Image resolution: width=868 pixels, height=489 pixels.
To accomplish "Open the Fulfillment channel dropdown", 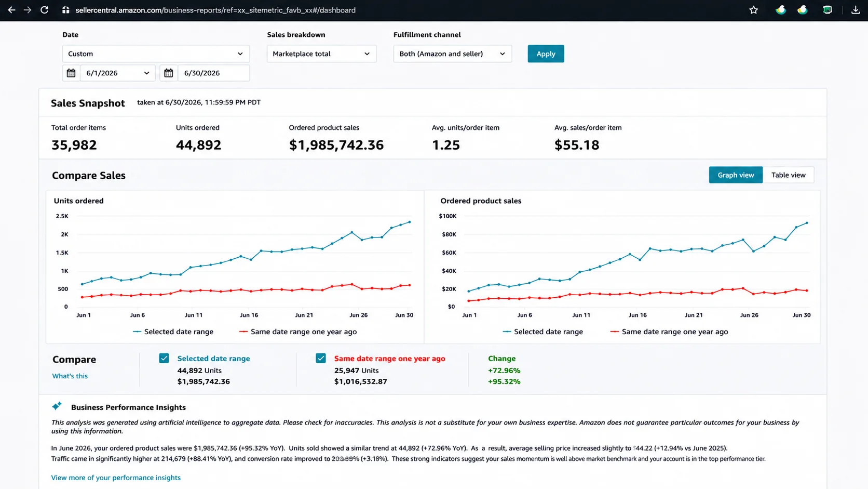I will [452, 54].
